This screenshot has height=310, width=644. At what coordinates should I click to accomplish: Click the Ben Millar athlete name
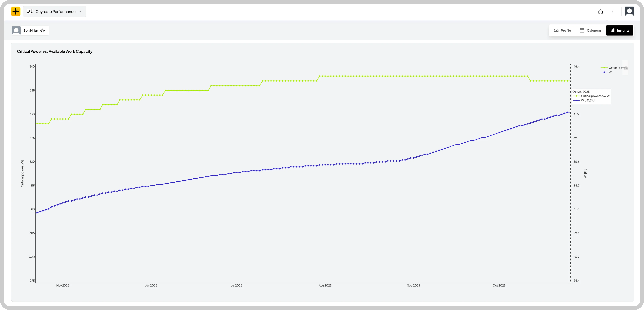(x=31, y=31)
